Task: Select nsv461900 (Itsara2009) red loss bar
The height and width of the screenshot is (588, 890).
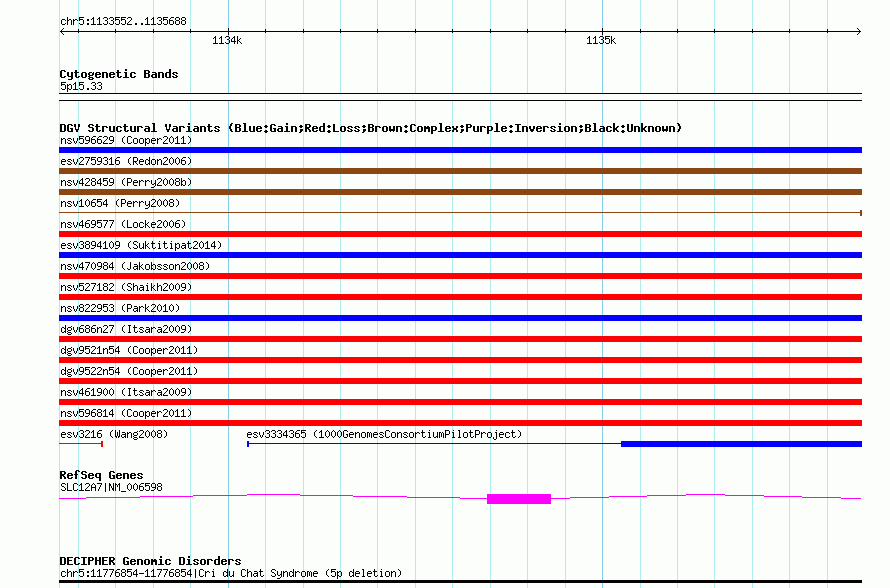Action: click(460, 402)
